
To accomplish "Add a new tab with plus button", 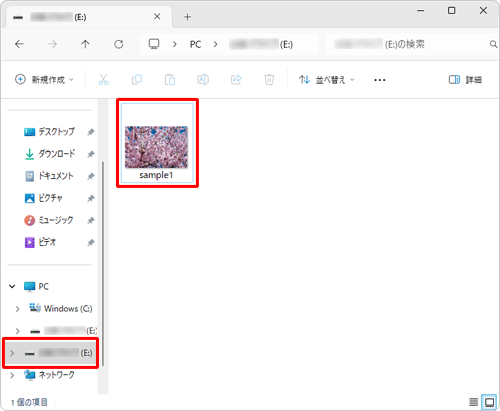I will pos(187,17).
